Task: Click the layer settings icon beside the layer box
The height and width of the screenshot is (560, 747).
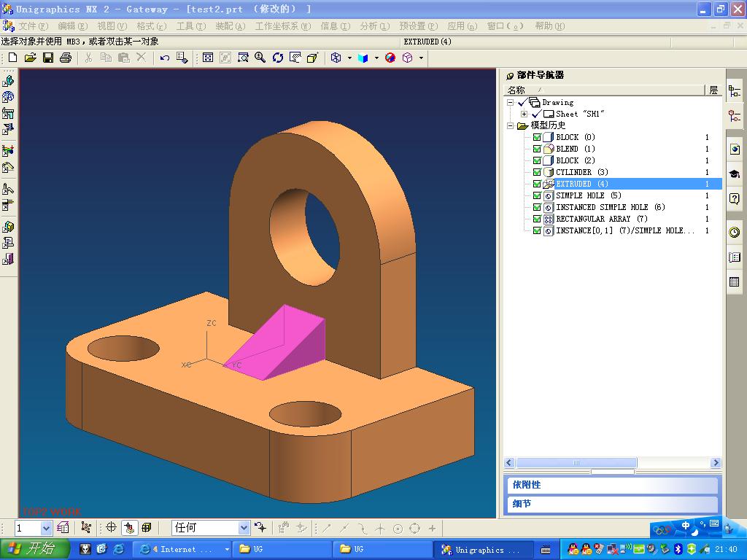Action: pyautogui.click(x=63, y=528)
